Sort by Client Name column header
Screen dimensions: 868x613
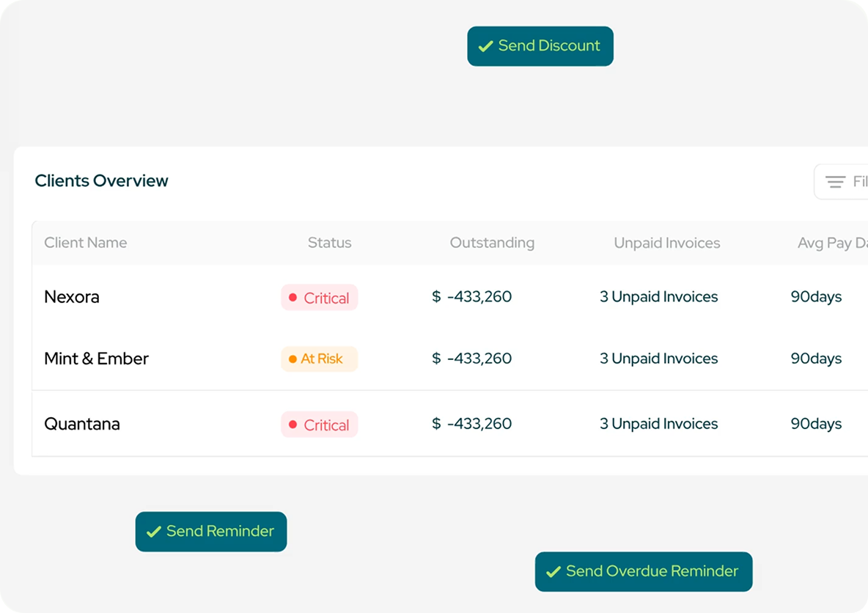click(x=85, y=243)
